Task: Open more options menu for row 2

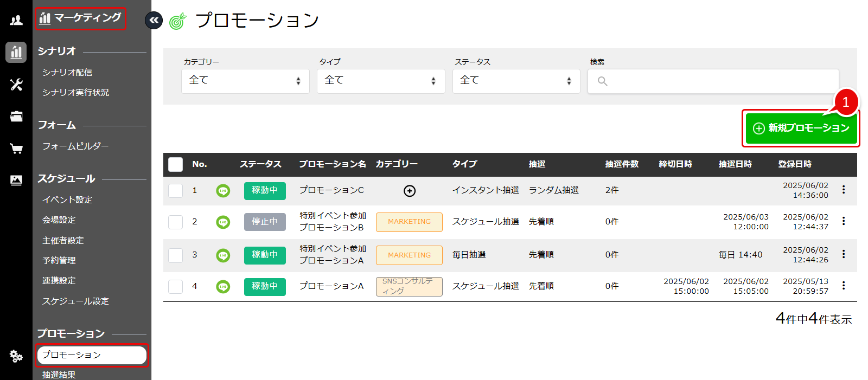Action: tap(844, 221)
